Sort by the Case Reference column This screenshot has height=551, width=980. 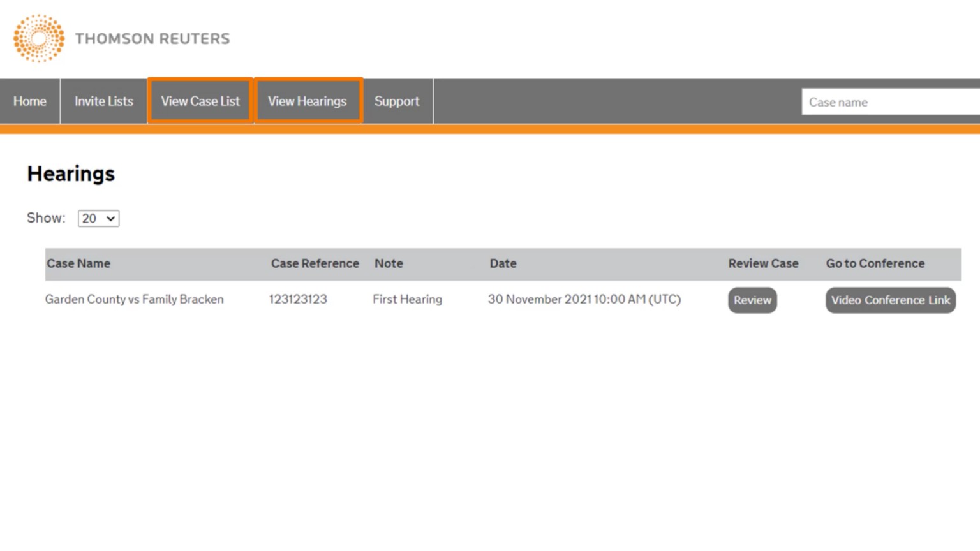click(x=315, y=263)
